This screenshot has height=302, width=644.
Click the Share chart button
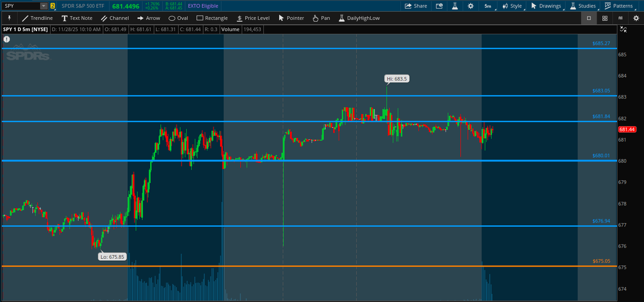(416, 6)
